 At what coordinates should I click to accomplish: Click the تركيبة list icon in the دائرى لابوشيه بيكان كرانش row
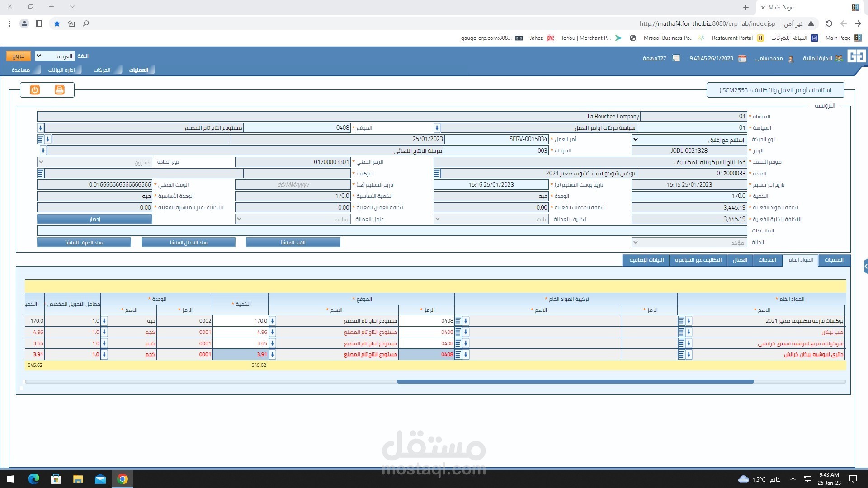coord(458,355)
